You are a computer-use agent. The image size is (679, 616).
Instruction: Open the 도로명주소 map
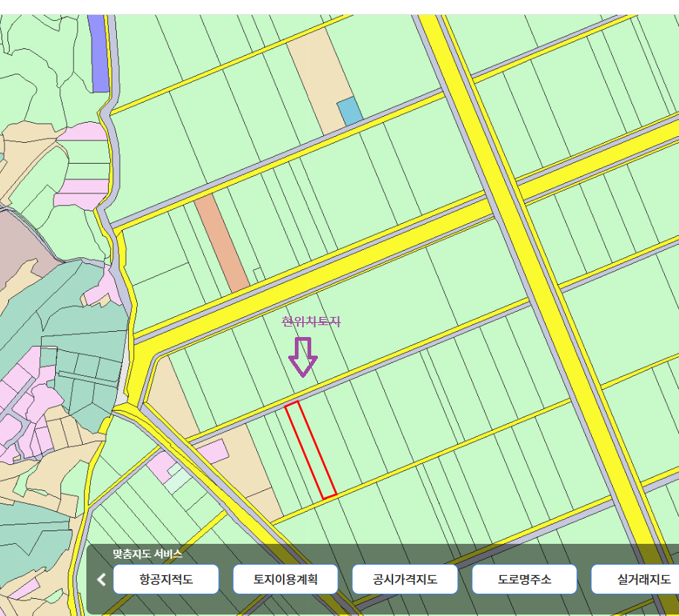coord(524,579)
